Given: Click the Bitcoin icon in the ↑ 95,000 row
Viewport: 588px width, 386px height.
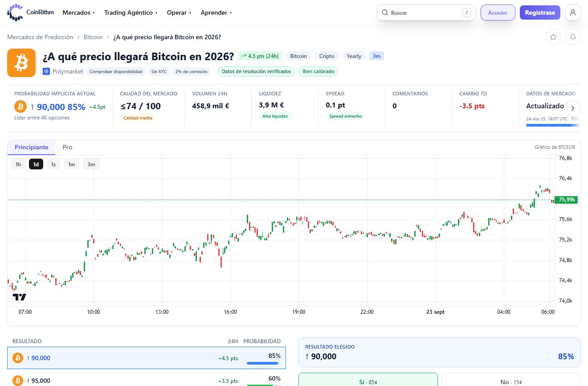Looking at the screenshot, I should 18,381.
